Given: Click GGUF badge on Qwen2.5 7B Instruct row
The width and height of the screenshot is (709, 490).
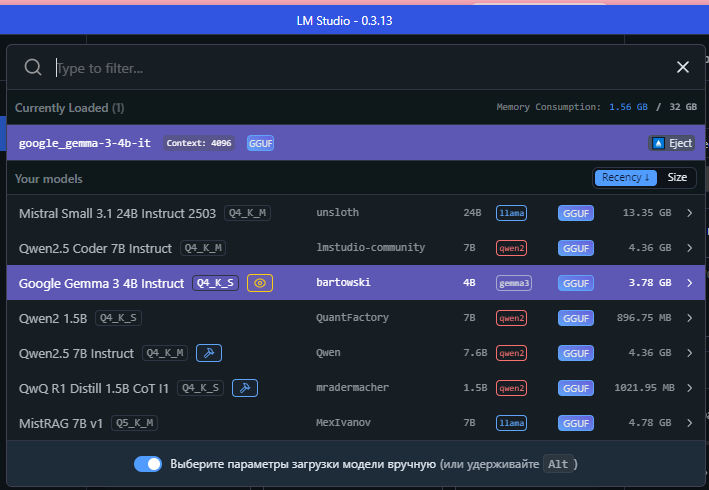Looking at the screenshot, I should pos(576,353).
